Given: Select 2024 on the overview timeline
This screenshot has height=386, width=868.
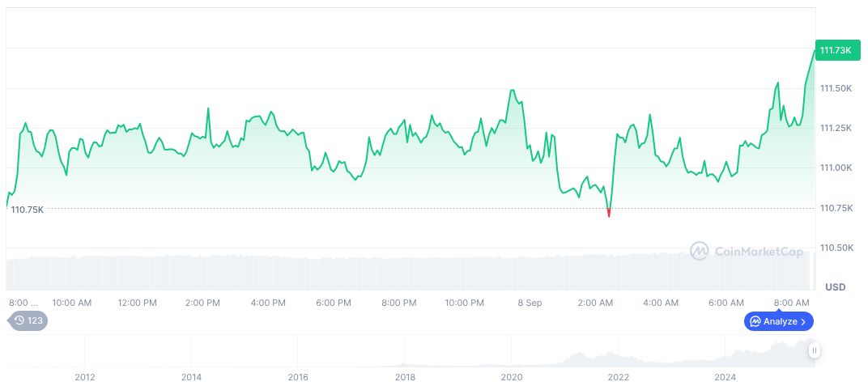Looking at the screenshot, I should tap(725, 376).
